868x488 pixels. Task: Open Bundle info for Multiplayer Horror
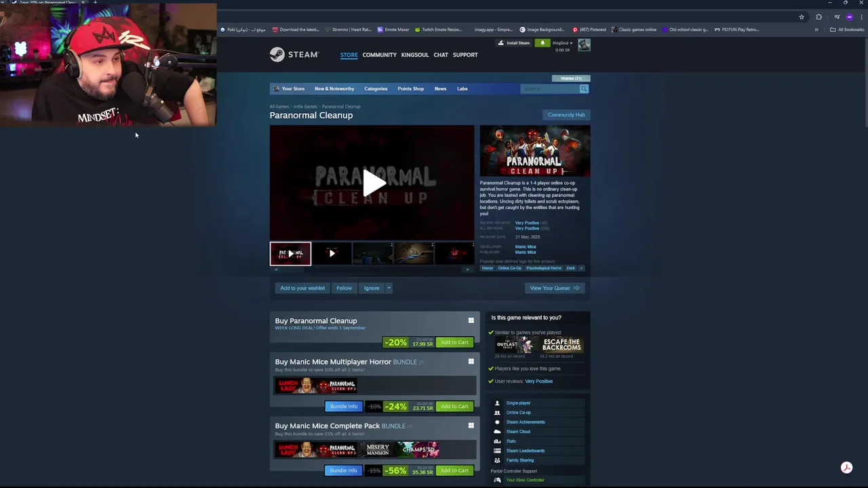344,407
